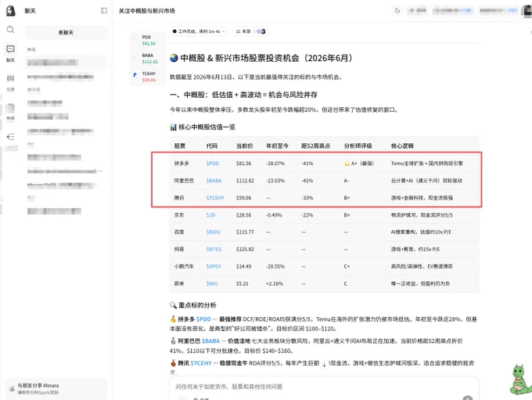The width and height of the screenshot is (532, 400).
Task: Open the $BABA ticker link in table
Action: pos(214,181)
